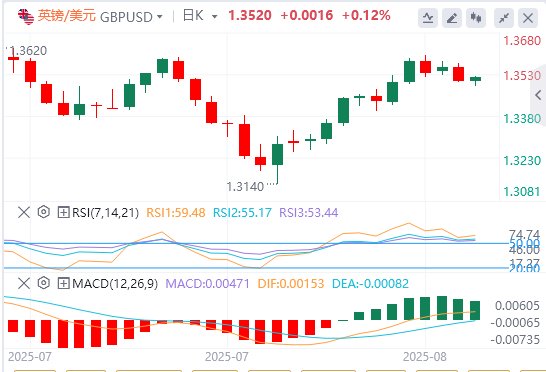Click the 1.3140 low price marker
Image resolution: width=546 pixels, height=372 pixels.
click(245, 187)
